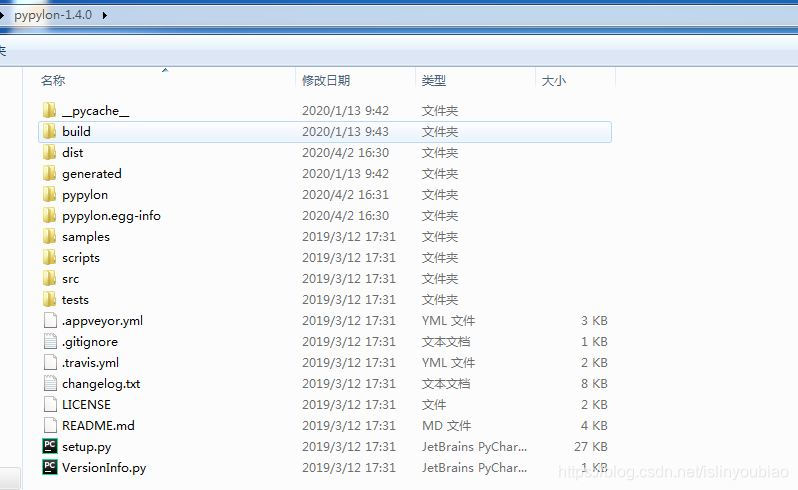Select the file name generated

[x=92, y=174]
